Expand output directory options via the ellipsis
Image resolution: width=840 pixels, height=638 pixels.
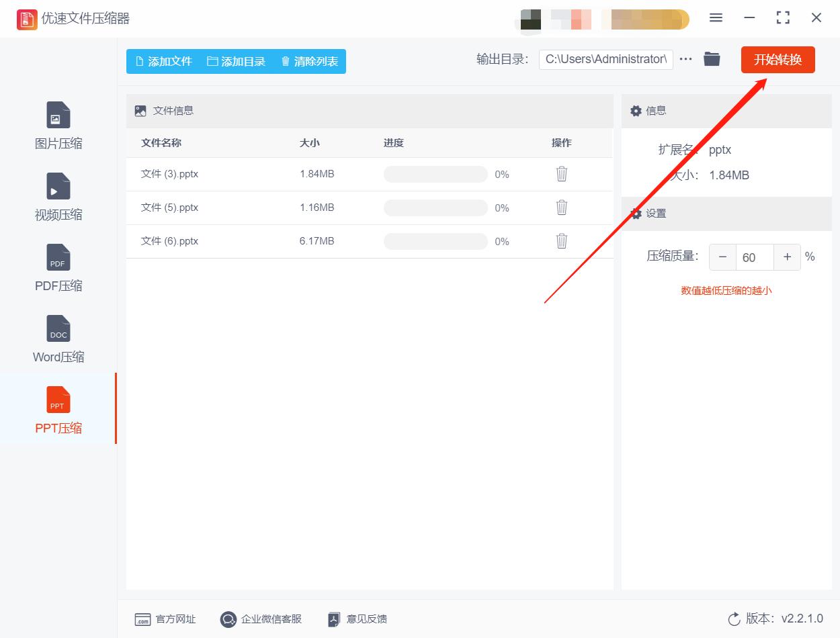point(685,59)
